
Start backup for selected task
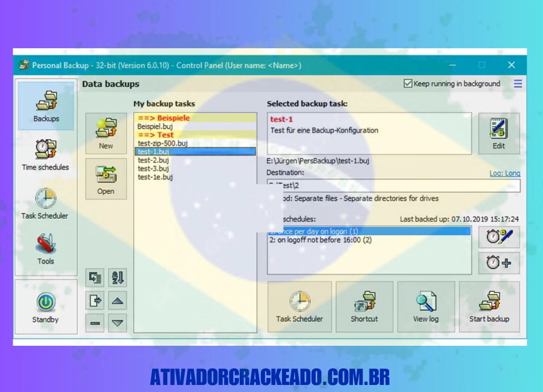coord(489,307)
